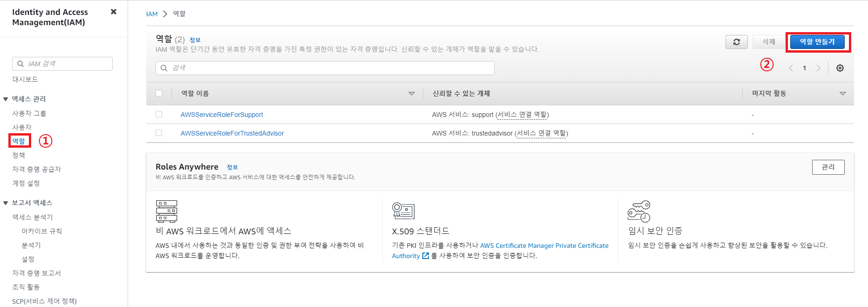Click support 서비스 연결 역할 text
The width and height of the screenshot is (868, 307).
coord(522,115)
